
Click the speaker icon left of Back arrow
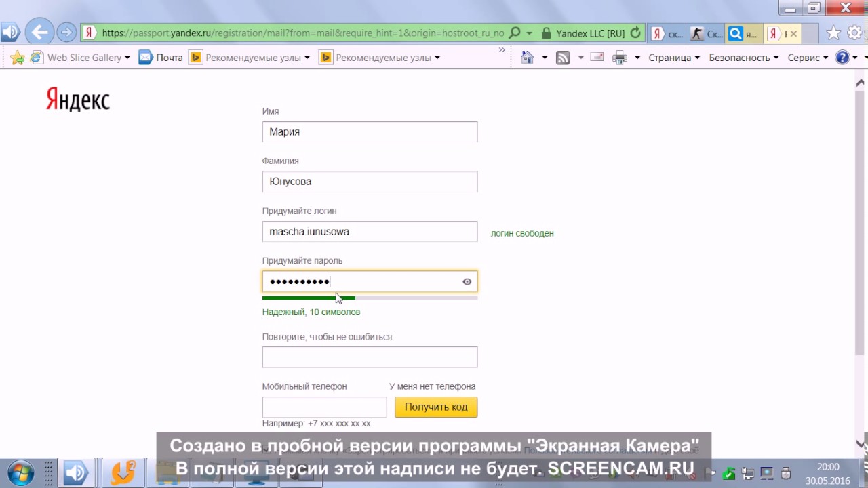(9, 32)
